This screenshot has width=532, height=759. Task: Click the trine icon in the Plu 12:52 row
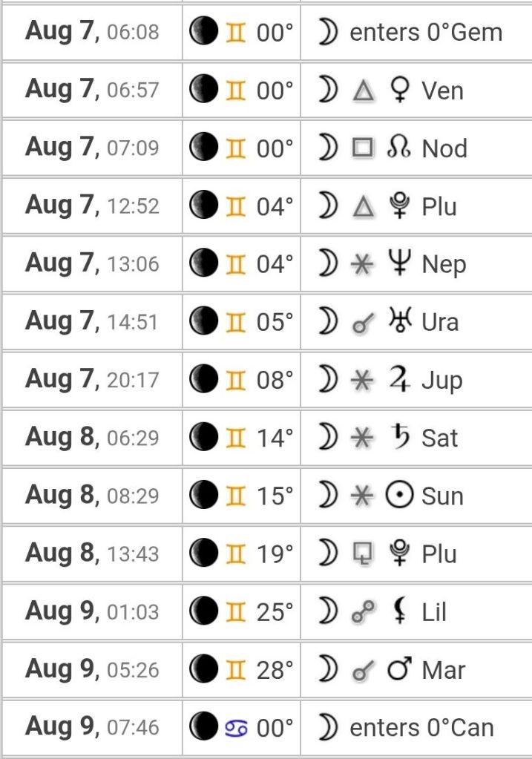click(363, 207)
